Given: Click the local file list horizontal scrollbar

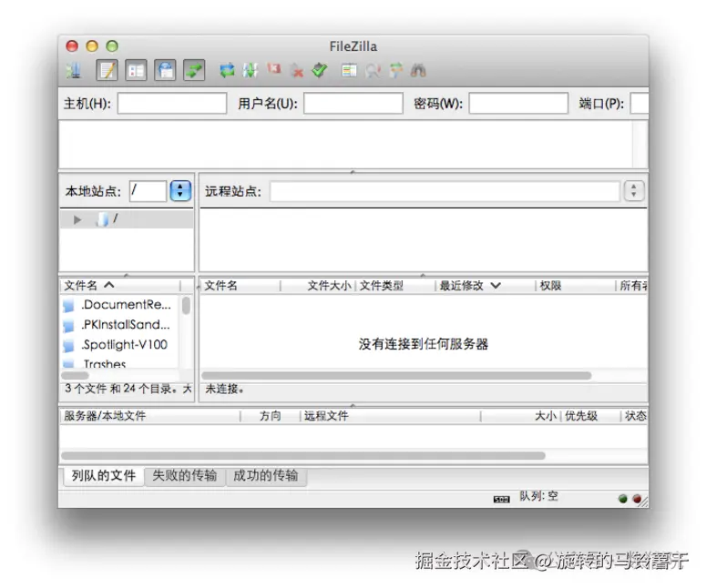Looking at the screenshot, I should [x=76, y=375].
